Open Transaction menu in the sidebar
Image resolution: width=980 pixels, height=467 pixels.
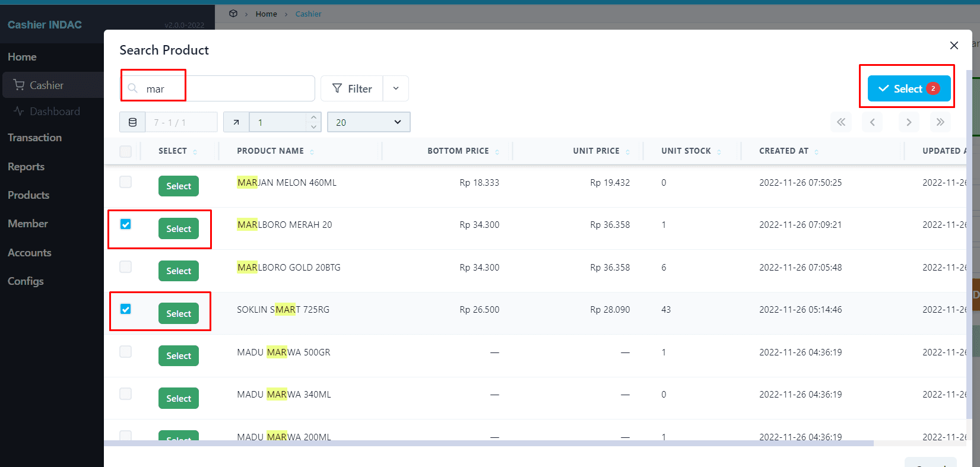(34, 138)
